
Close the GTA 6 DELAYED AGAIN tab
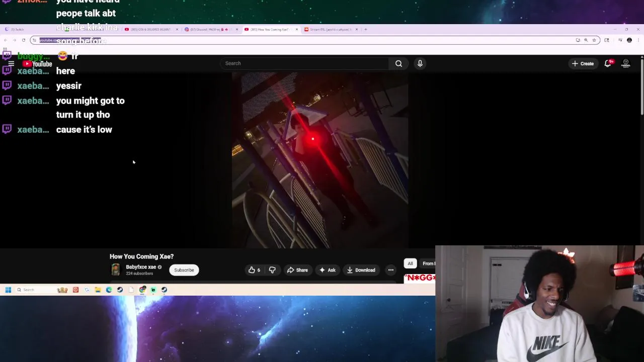(177, 29)
